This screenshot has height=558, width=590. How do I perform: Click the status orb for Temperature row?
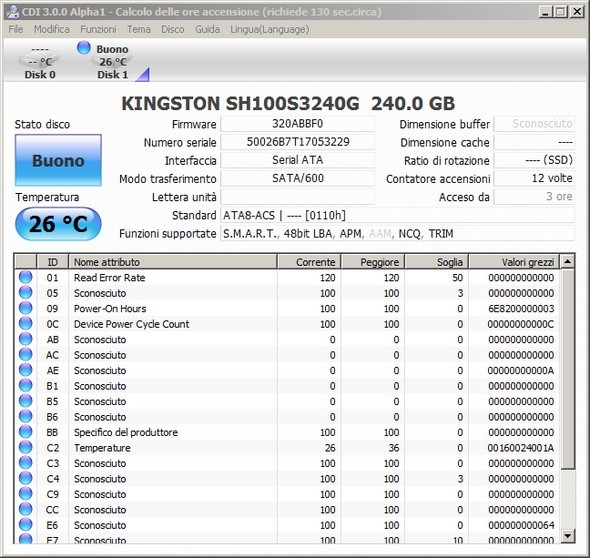[26, 447]
